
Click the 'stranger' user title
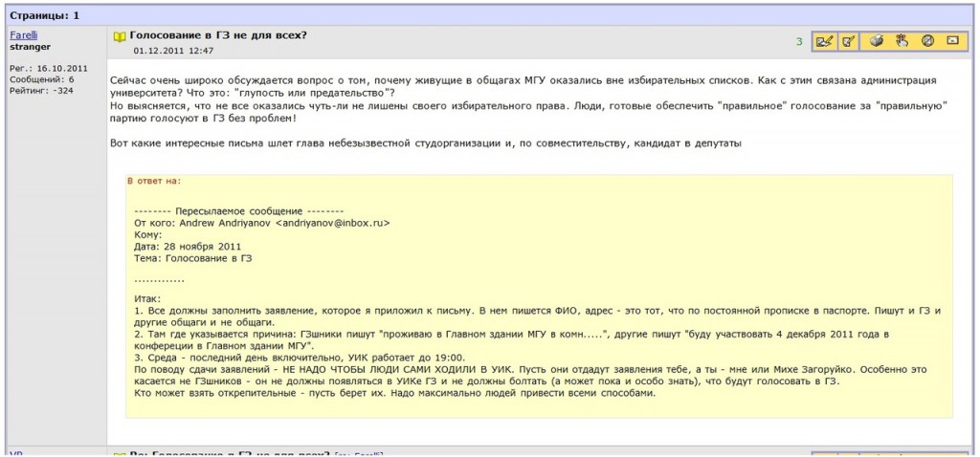31,47
